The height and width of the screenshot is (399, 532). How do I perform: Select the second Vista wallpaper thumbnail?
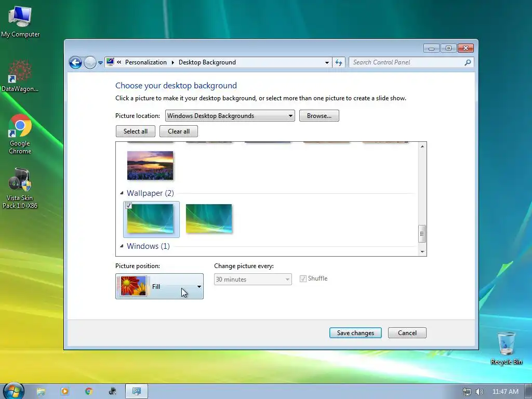[x=209, y=219]
